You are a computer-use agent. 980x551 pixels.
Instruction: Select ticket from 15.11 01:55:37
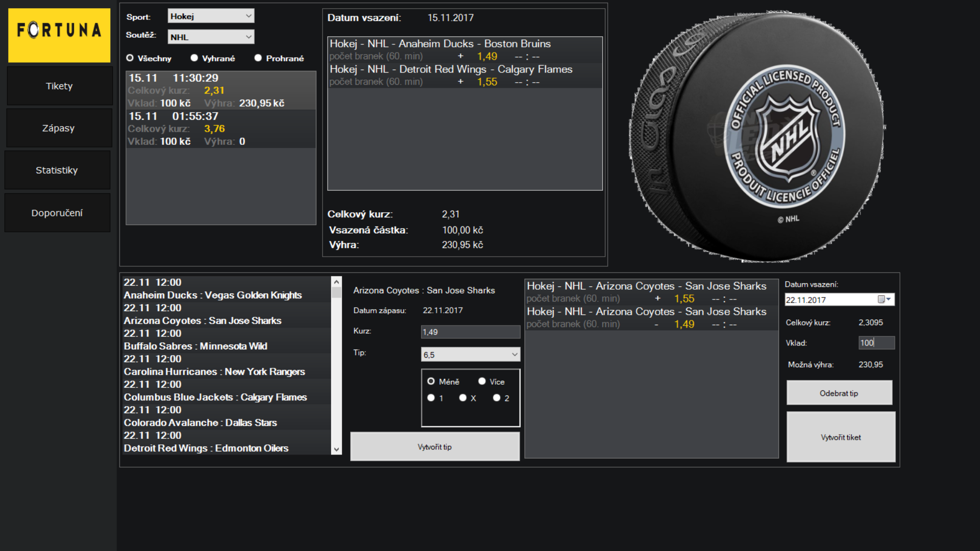click(221, 129)
